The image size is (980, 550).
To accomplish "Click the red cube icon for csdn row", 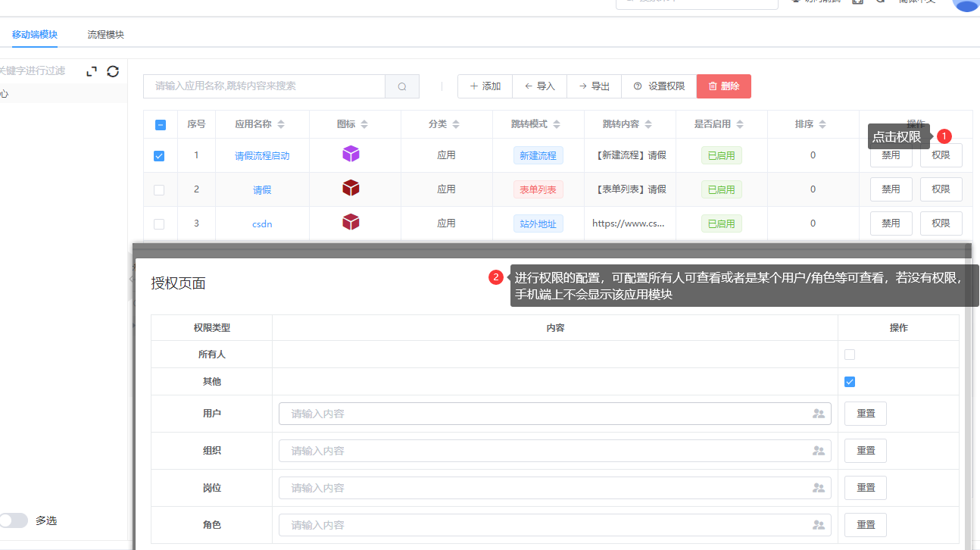I will [x=351, y=222].
